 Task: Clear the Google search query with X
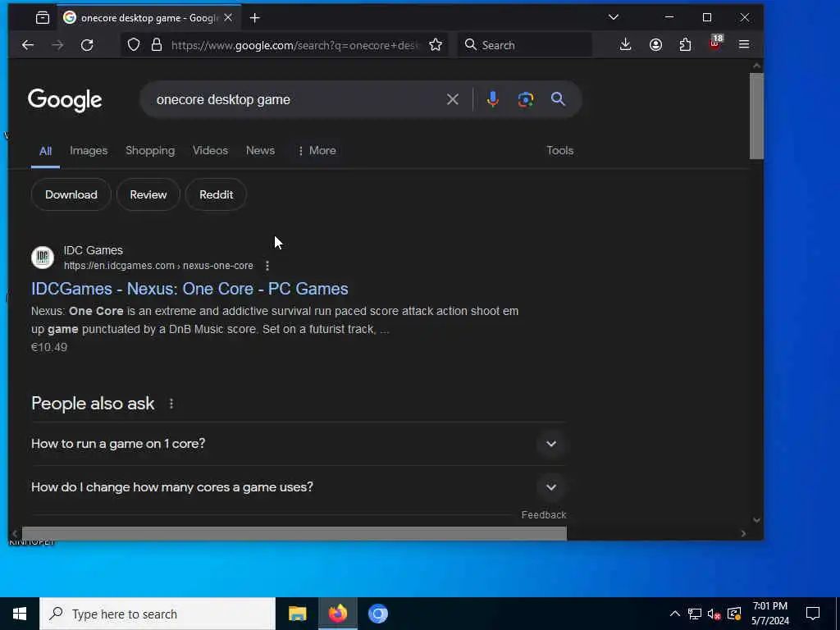453,99
